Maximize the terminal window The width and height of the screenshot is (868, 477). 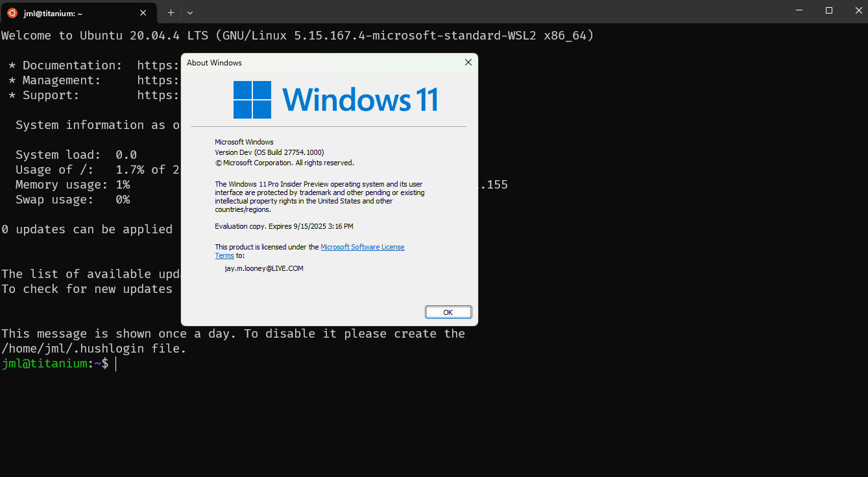pos(829,10)
